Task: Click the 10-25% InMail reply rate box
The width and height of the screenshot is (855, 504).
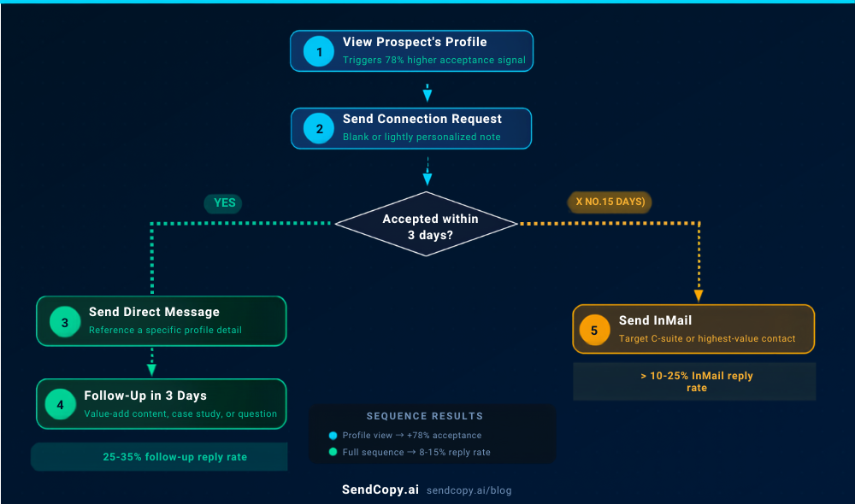Action: pyautogui.click(x=694, y=381)
